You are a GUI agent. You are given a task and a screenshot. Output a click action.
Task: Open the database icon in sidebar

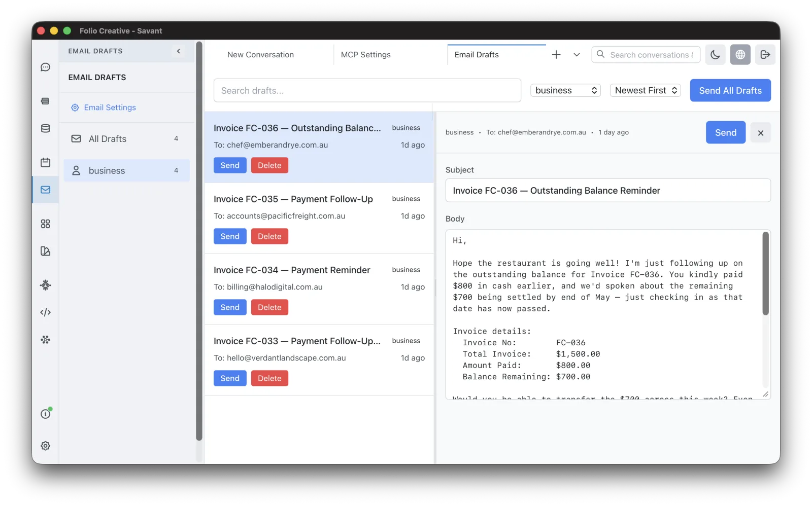point(45,129)
